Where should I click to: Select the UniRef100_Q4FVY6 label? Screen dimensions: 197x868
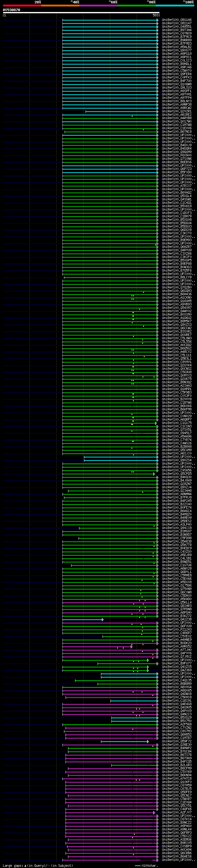(177, 653)
